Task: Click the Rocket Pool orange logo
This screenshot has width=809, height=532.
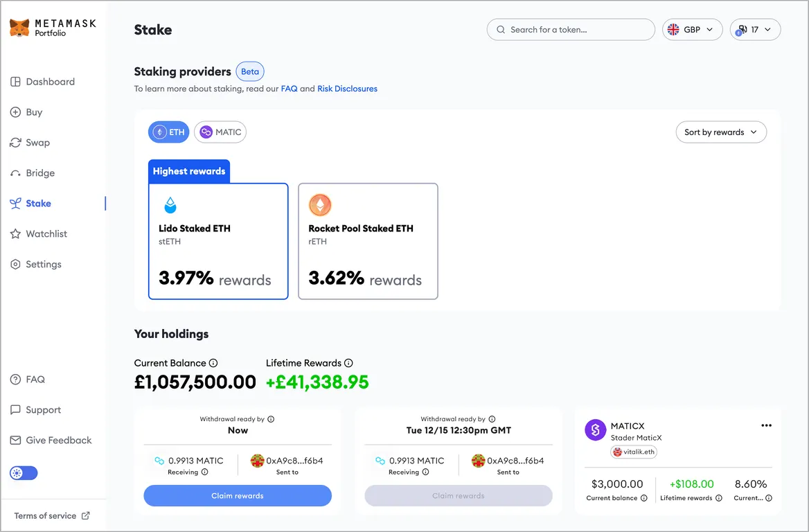Action: [x=320, y=205]
